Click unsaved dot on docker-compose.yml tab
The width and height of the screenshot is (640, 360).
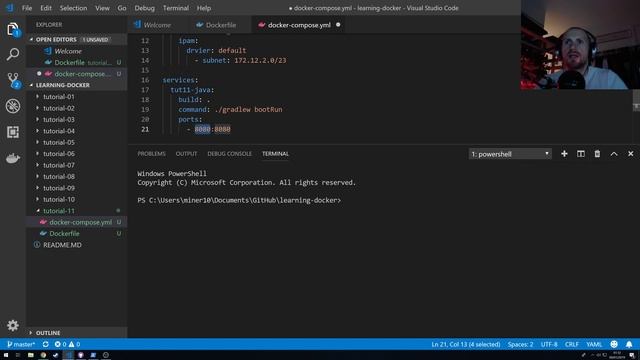click(x=338, y=25)
